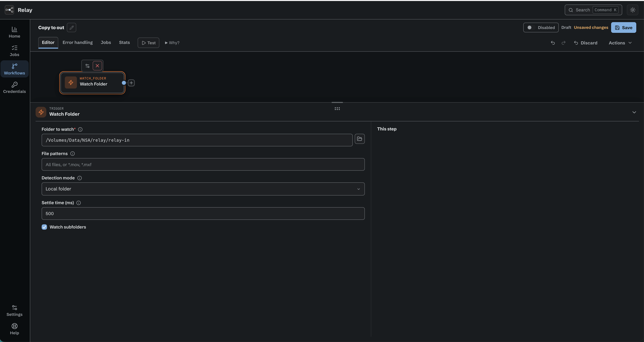
Task: Browse for folder to watch
Action: (x=359, y=139)
